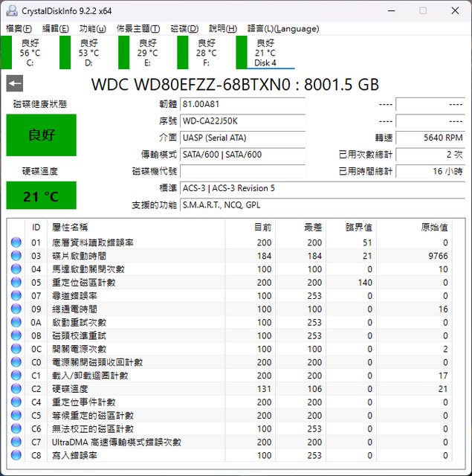This screenshot has height=476, width=472.
Task: Open the 檔案(F) menu
Action: [x=19, y=28]
